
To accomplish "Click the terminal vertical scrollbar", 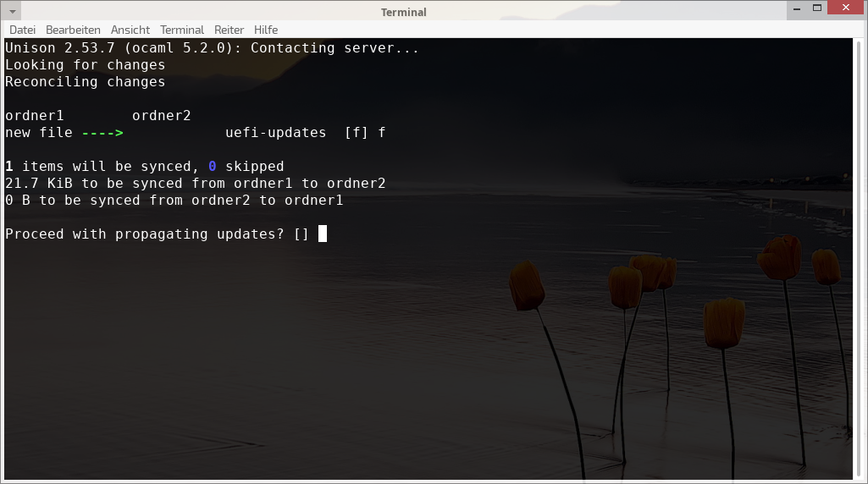I will (x=859, y=258).
